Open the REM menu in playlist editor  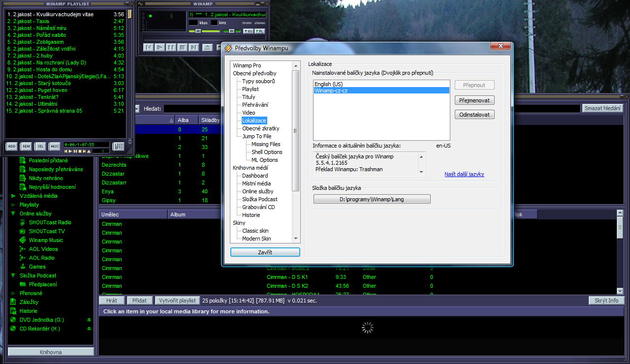[26, 146]
